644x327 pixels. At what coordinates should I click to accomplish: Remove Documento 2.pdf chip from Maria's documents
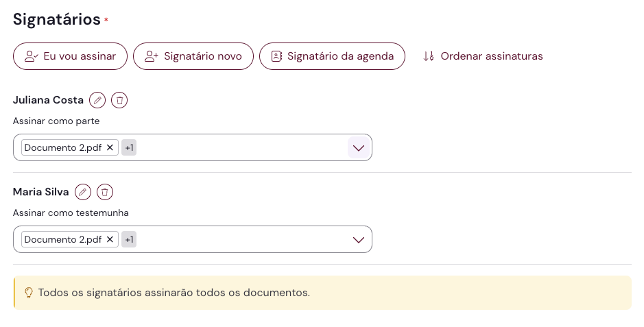click(x=110, y=239)
